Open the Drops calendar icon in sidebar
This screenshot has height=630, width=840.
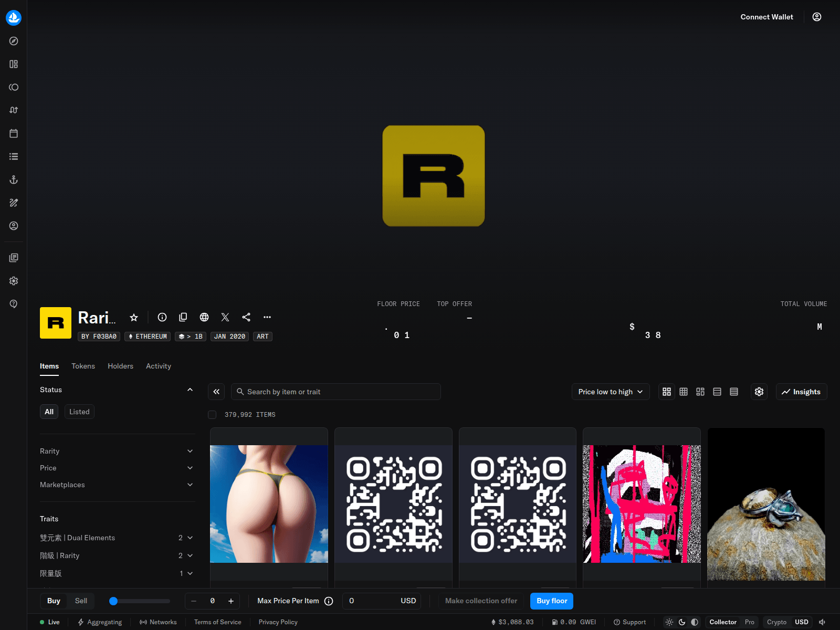pos(14,133)
